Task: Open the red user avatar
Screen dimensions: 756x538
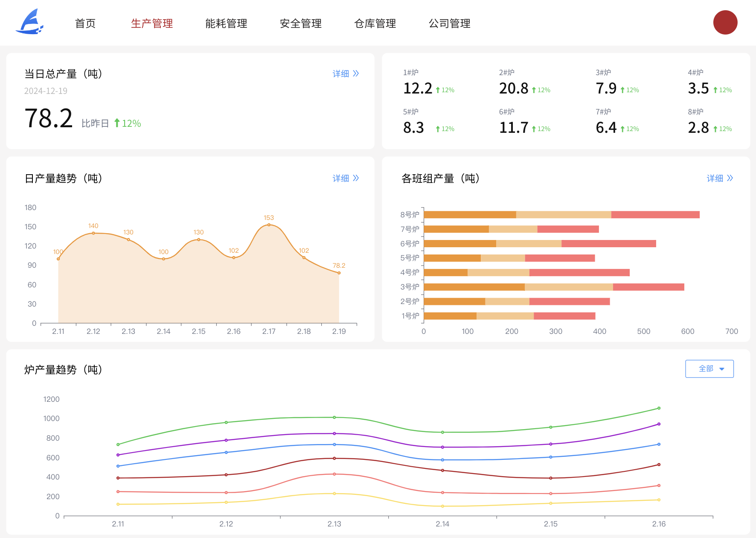Action: pos(725,23)
